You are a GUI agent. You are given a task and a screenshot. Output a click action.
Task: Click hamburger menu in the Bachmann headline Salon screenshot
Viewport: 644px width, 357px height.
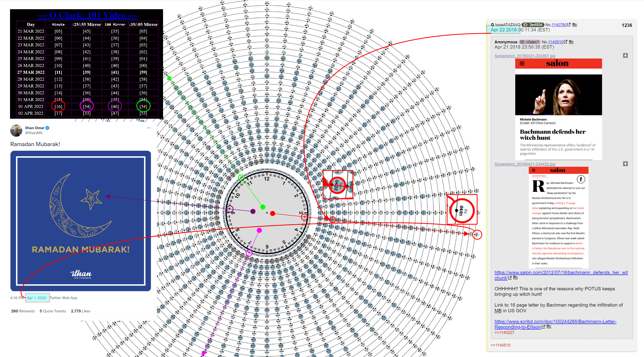point(522,63)
